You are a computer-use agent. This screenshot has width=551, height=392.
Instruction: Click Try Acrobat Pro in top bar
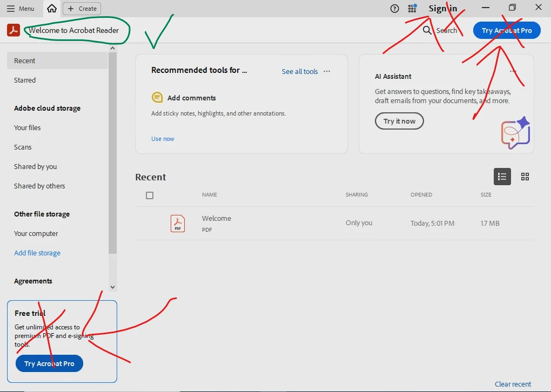point(506,31)
